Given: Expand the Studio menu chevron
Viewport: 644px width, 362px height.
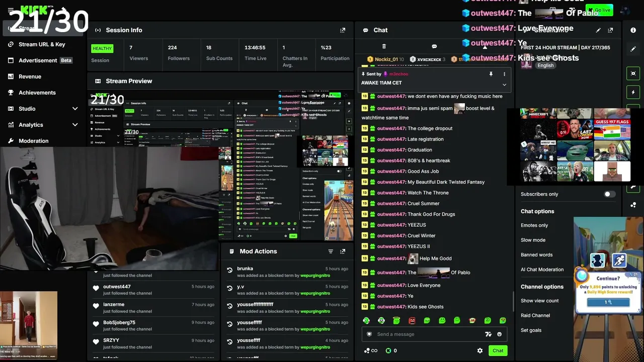Looking at the screenshot, I should tap(75, 109).
